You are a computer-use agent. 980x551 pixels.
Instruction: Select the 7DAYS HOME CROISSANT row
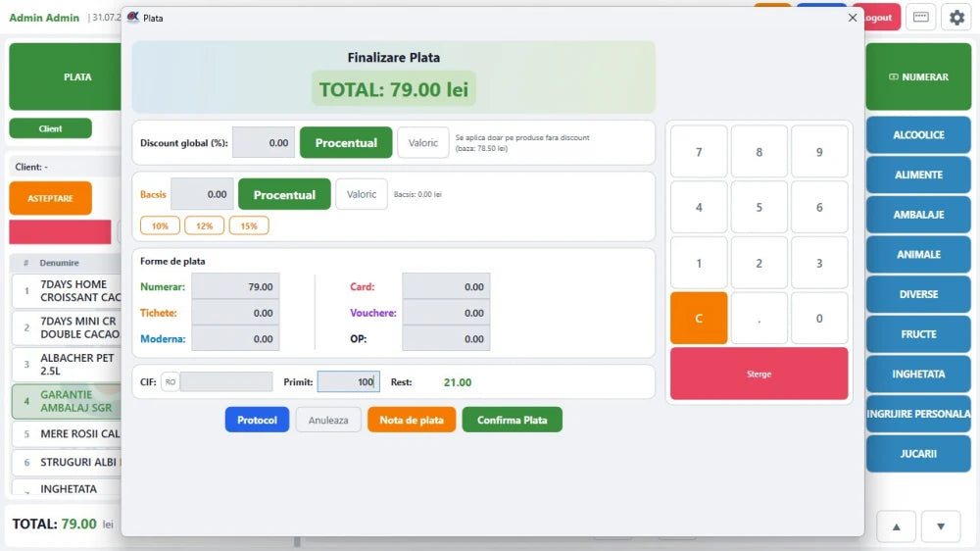tap(67, 291)
